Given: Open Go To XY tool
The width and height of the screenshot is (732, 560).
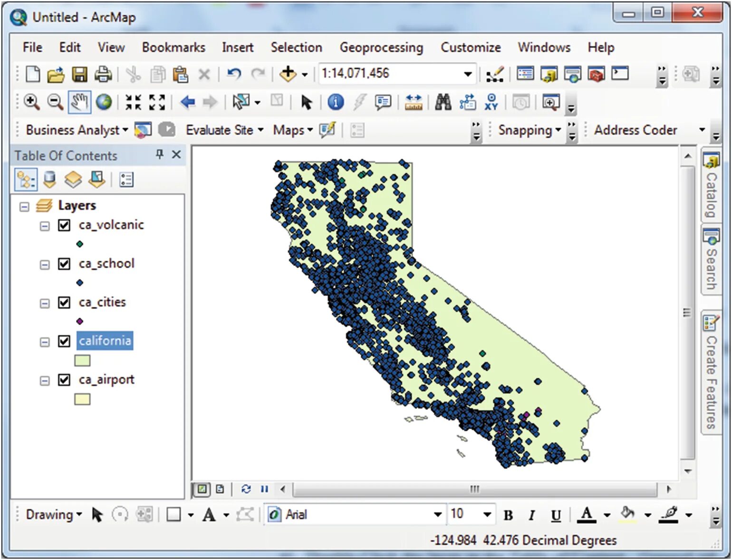Looking at the screenshot, I should (491, 102).
